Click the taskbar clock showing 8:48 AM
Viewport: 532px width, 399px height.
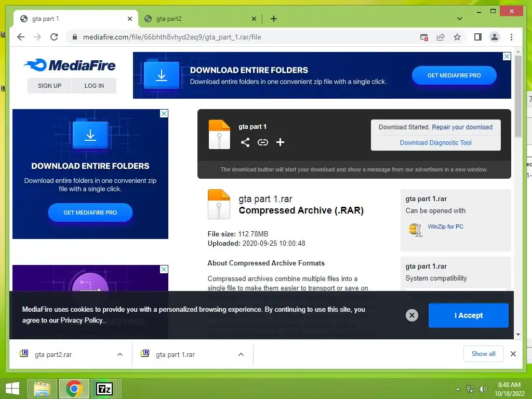[509, 389]
